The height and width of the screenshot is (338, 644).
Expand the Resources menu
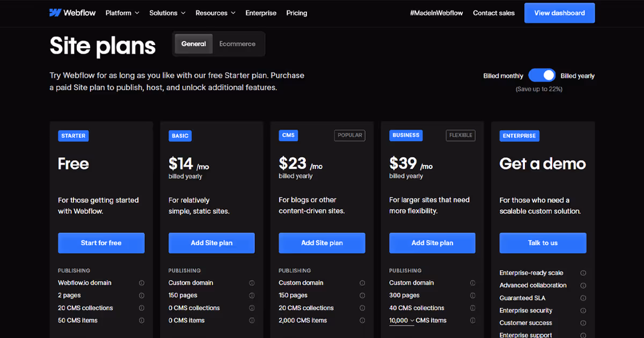[215, 13]
